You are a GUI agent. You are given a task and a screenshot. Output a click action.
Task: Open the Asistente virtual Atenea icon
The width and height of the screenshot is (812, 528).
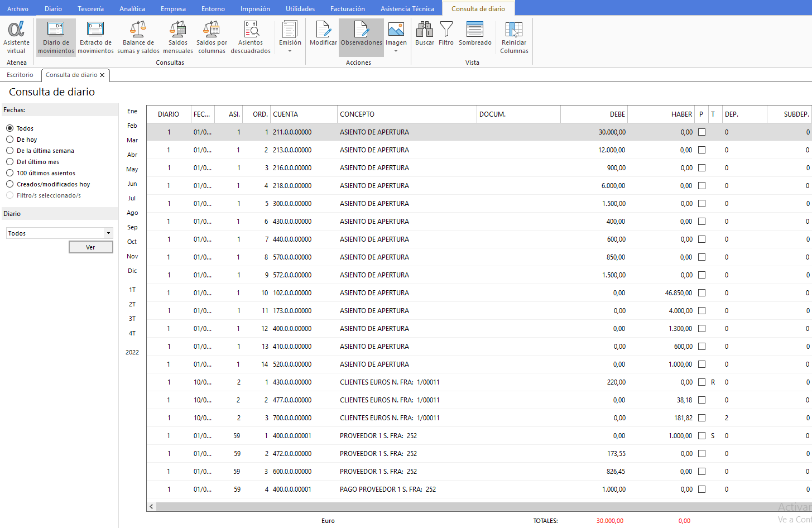[x=16, y=37]
